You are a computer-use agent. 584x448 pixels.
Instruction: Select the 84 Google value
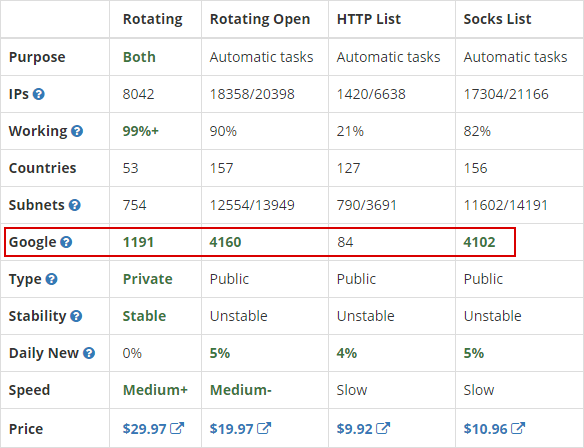(345, 242)
